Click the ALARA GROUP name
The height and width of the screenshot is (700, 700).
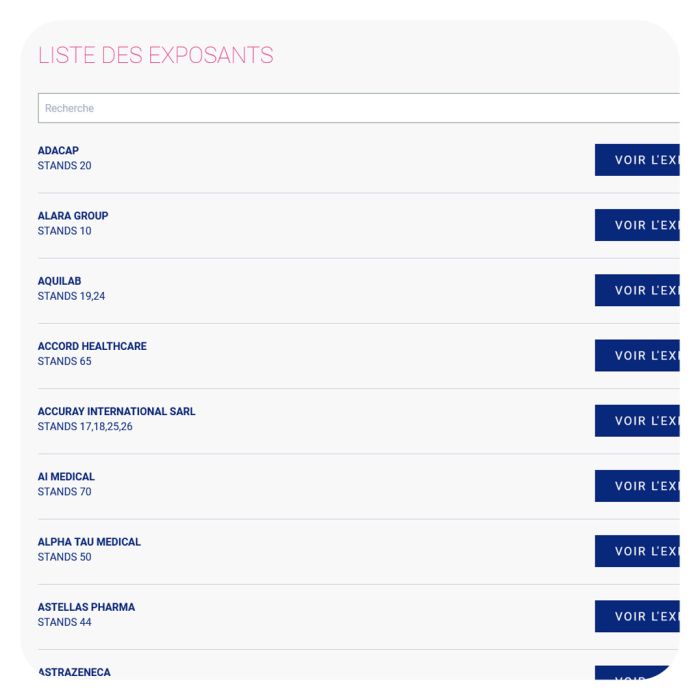[x=73, y=216]
